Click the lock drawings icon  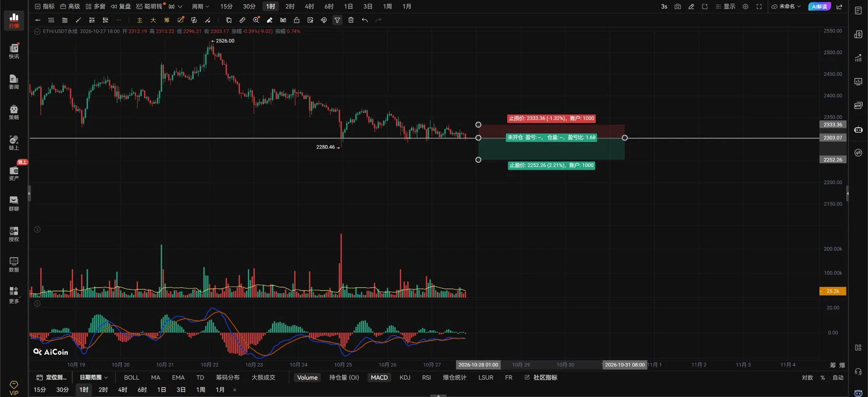coord(297,20)
